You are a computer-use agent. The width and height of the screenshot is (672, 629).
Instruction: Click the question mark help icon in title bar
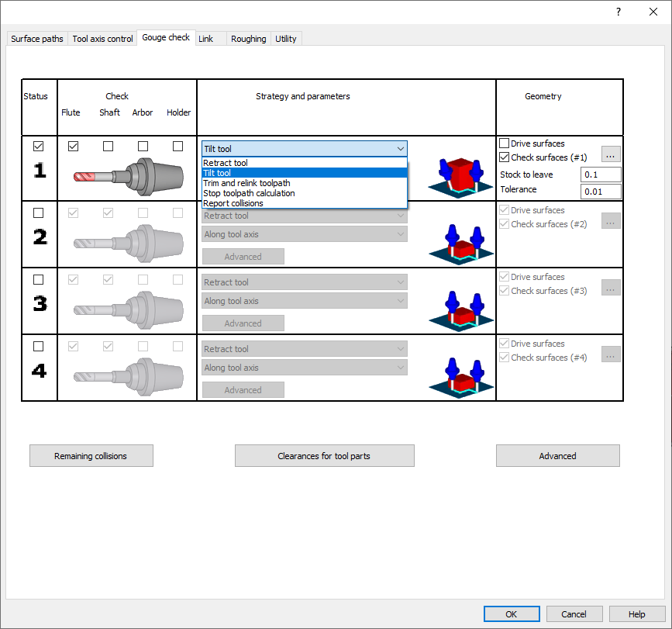[618, 12]
